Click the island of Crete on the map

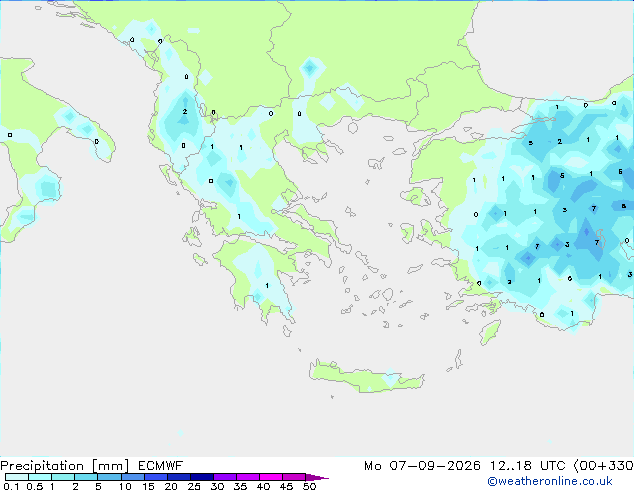pyautogui.click(x=366, y=376)
